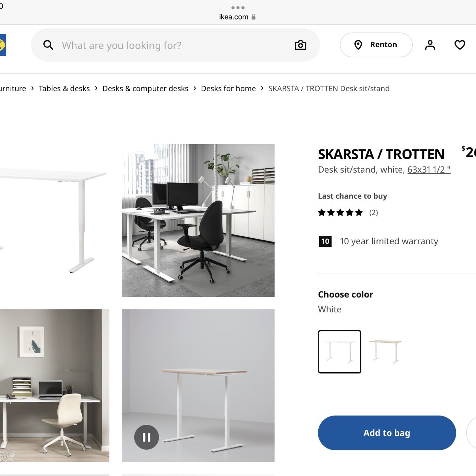Viewport: 476px width, 476px height.
Task: Click the search magnifier icon
Action: click(x=48, y=45)
